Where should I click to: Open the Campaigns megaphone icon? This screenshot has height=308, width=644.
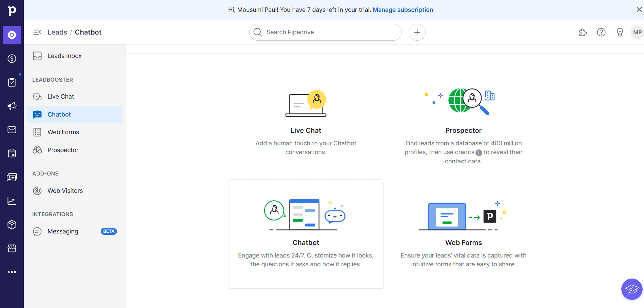pos(12,106)
